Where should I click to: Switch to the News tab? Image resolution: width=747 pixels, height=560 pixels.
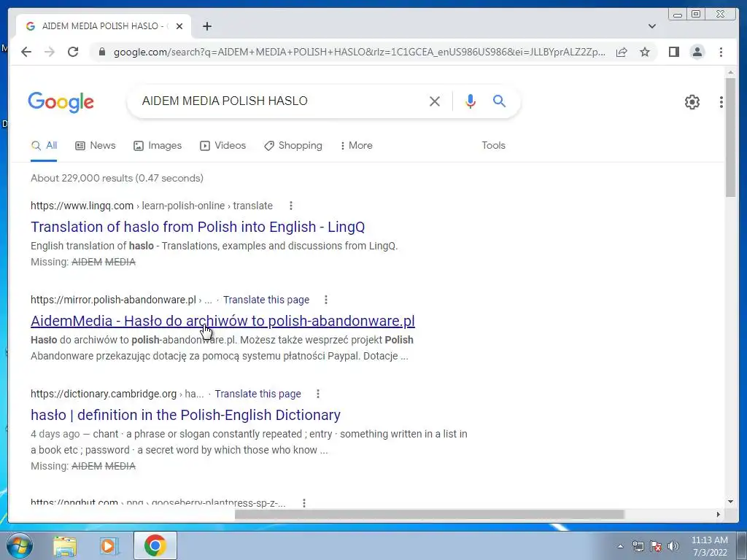tap(96, 145)
